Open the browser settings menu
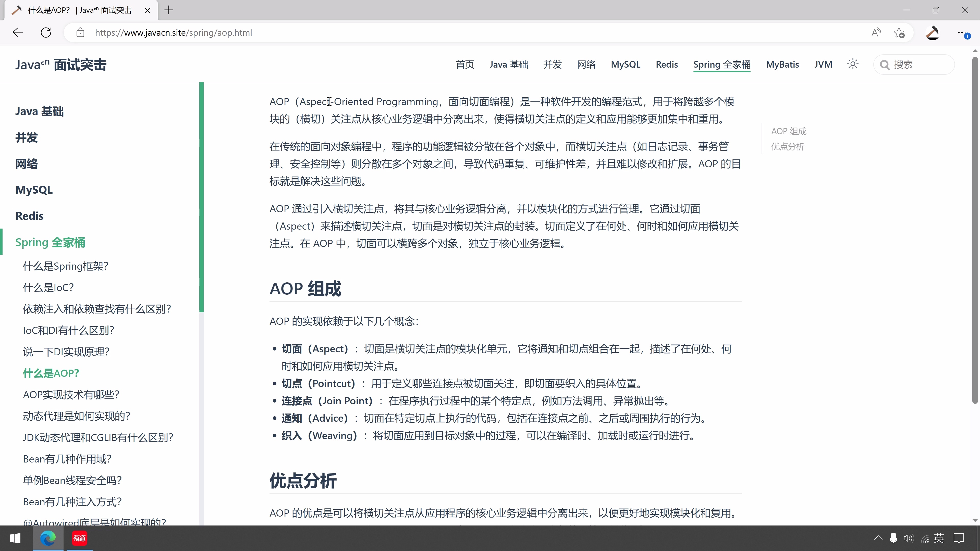Viewport: 980px width, 551px height. 962,32
